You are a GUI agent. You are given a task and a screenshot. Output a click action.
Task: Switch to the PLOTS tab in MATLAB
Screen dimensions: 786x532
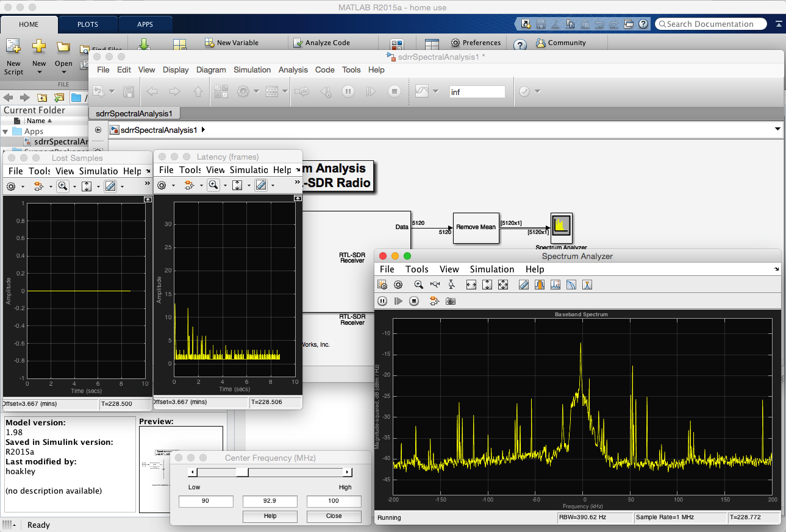[x=87, y=24]
